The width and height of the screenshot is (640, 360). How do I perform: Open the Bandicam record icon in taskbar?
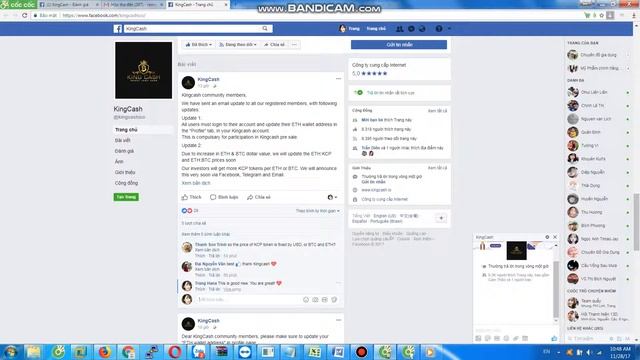[361, 352]
